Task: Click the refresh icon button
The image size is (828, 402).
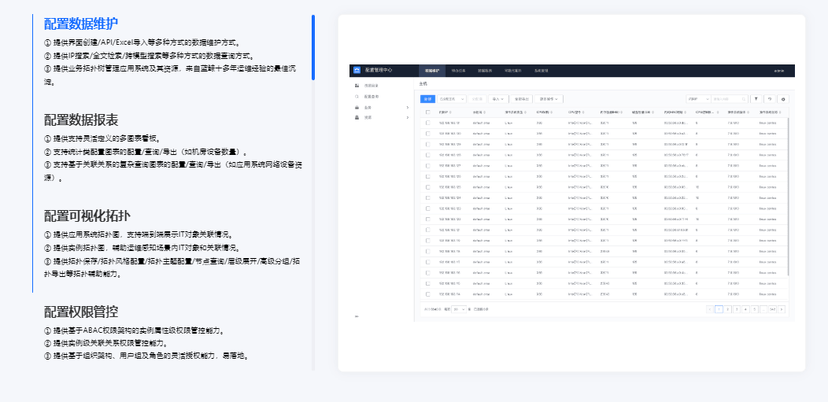Action: tap(770, 99)
